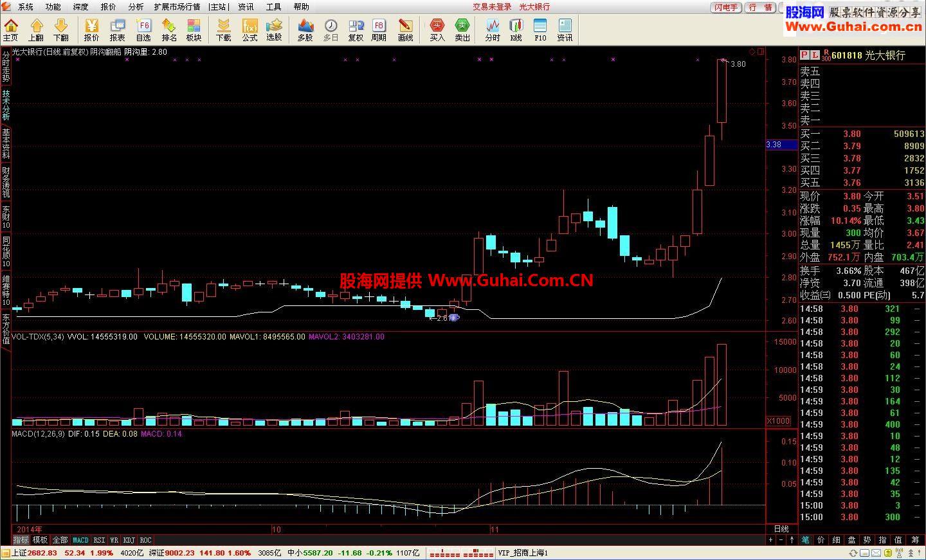The width and height of the screenshot is (926, 560).
Task: Select the 财务透视 side tab
Action: (6, 182)
